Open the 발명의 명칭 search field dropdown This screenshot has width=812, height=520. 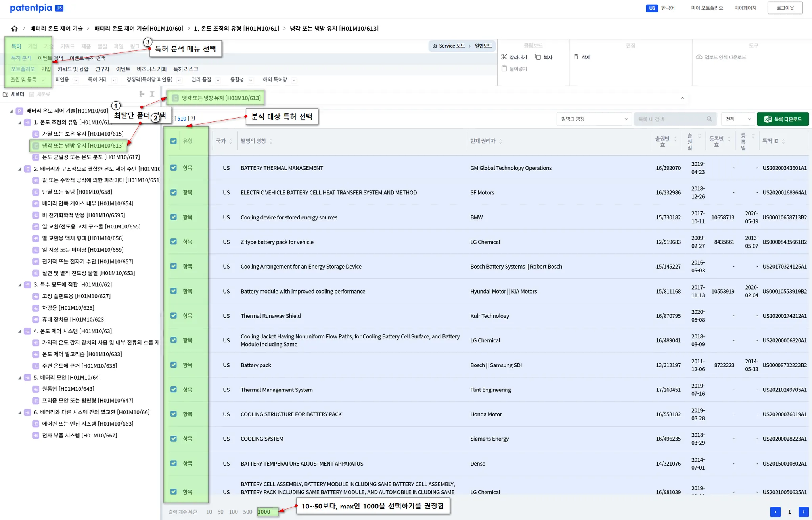pos(594,119)
